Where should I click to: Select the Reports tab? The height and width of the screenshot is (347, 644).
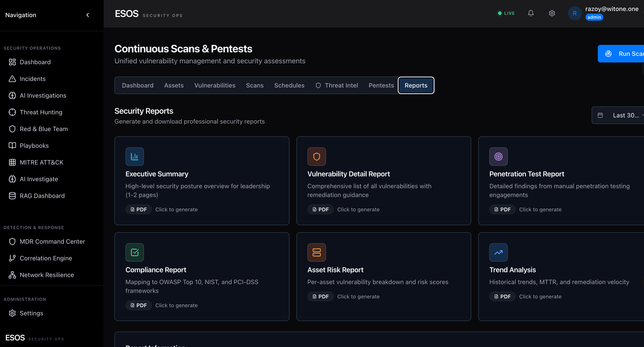(x=416, y=86)
